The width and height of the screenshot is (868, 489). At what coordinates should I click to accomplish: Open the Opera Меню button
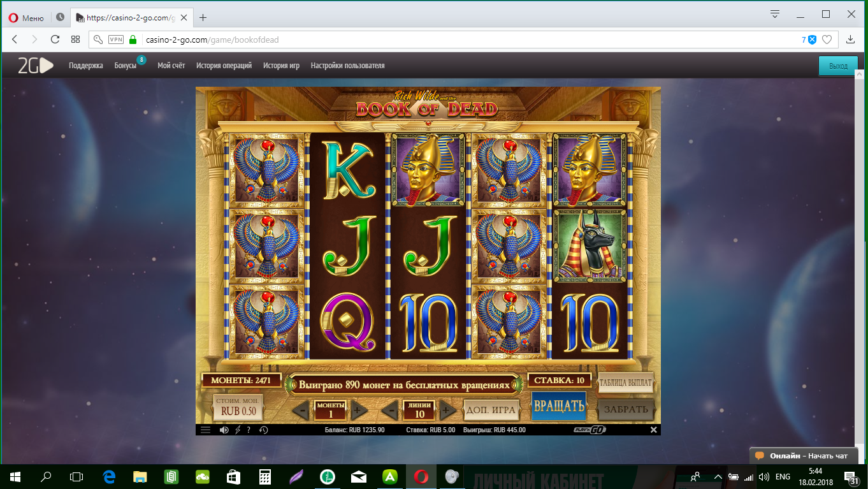(26, 18)
